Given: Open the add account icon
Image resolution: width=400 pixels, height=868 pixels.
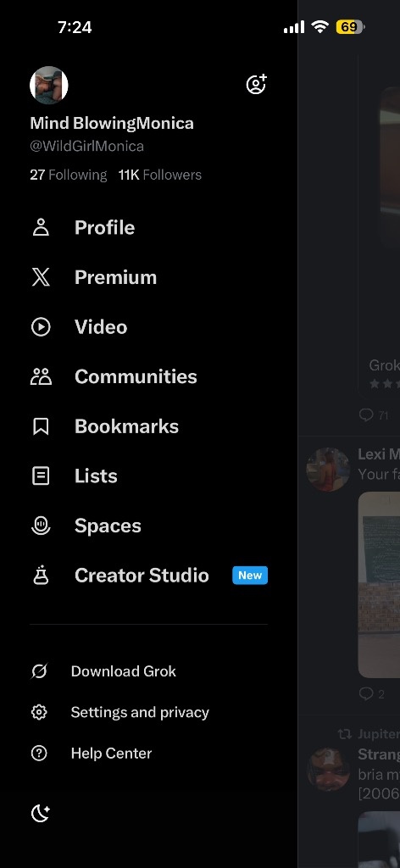Looking at the screenshot, I should 256,84.
